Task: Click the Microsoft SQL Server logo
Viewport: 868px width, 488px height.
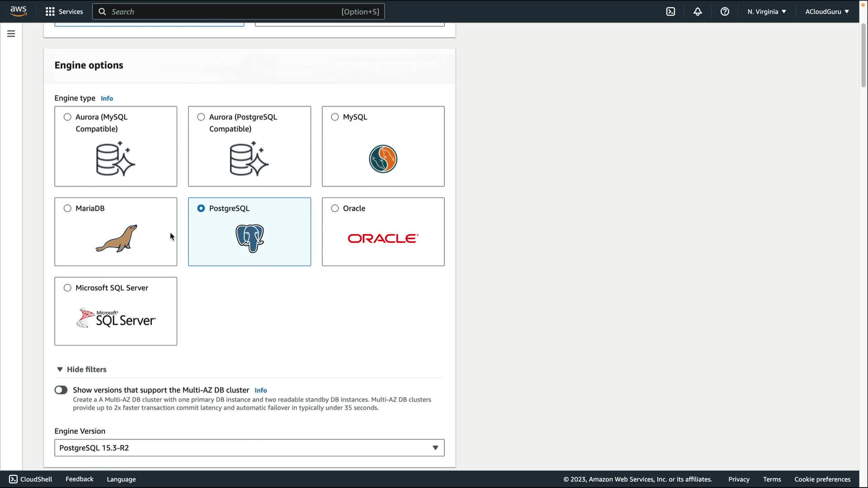Action: (116, 318)
